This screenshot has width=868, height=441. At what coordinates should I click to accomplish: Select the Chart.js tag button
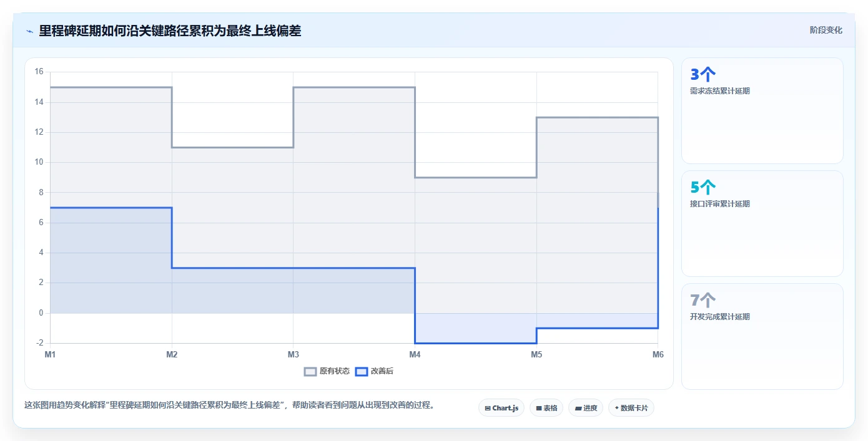click(x=501, y=408)
